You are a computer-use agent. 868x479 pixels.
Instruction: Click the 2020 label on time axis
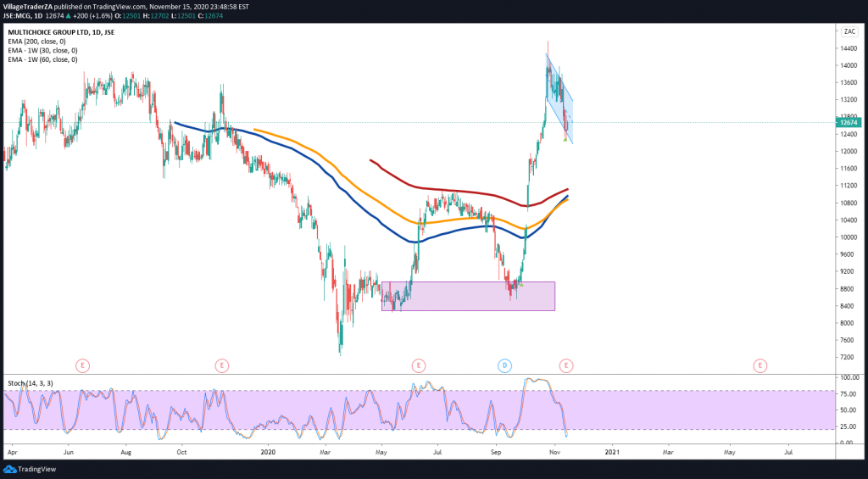click(x=270, y=454)
